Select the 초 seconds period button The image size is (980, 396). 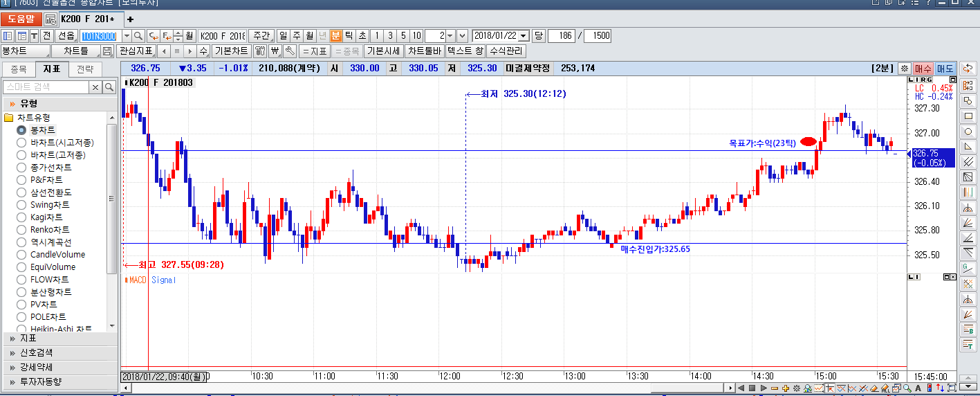(362, 35)
